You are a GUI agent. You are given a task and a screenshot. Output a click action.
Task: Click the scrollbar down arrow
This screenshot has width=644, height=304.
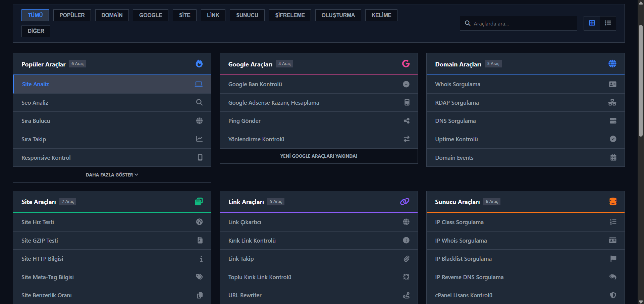point(641,301)
